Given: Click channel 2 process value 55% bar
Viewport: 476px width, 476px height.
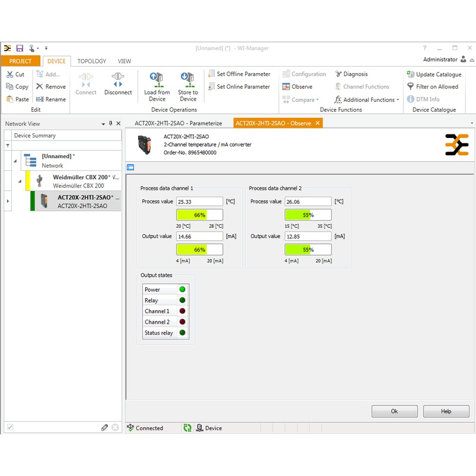Looking at the screenshot, I should click(x=308, y=215).
